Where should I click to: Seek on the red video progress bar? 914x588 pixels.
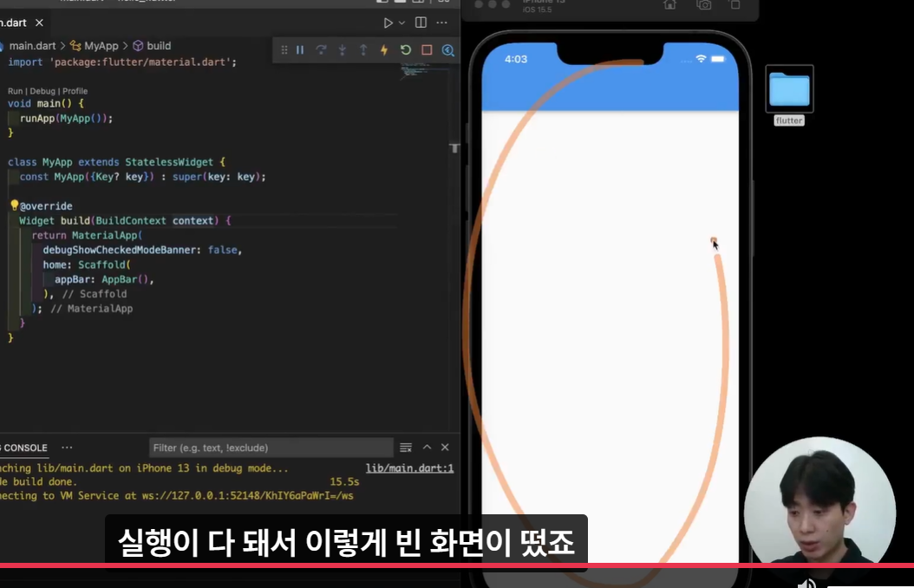point(457,565)
